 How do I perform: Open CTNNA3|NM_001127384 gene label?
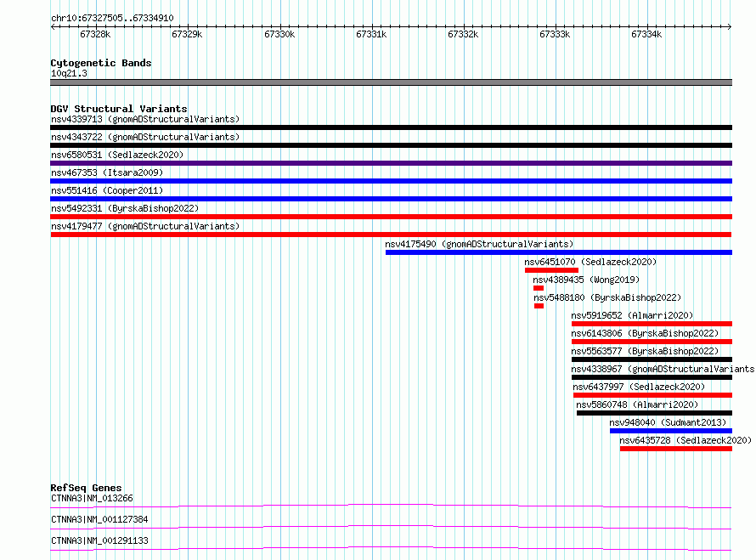pyautogui.click(x=99, y=519)
